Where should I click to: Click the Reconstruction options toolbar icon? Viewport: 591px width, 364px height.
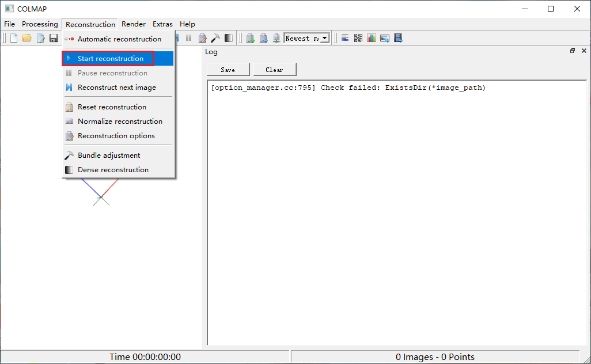point(202,38)
